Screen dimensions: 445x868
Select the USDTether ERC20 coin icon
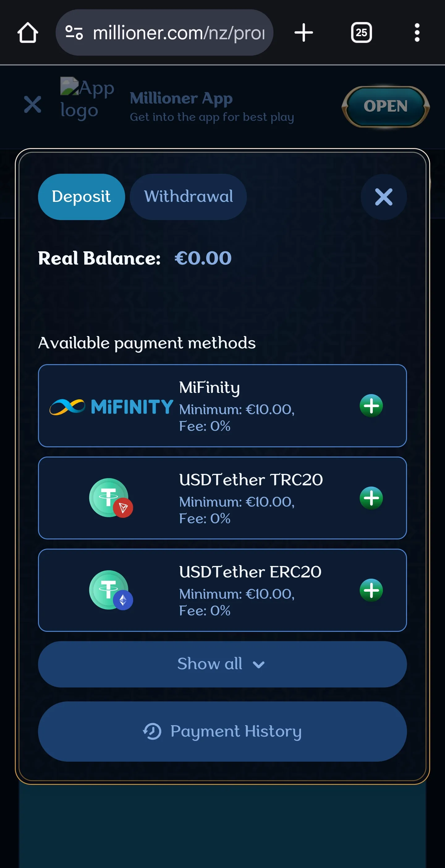coord(111,590)
